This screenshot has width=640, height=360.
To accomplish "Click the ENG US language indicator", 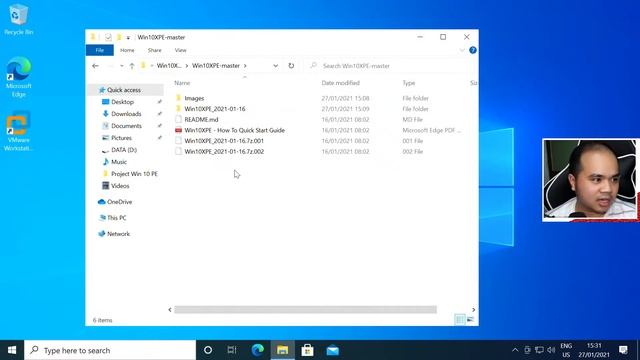I will [566, 350].
